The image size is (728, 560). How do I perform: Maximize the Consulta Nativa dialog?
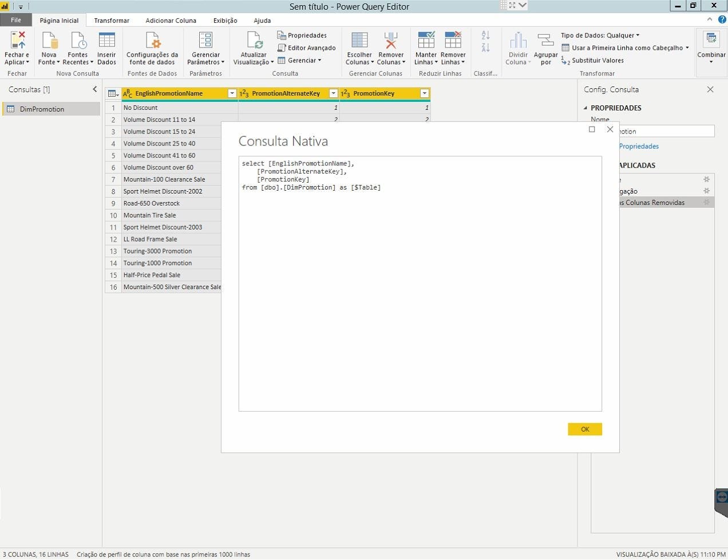click(592, 129)
